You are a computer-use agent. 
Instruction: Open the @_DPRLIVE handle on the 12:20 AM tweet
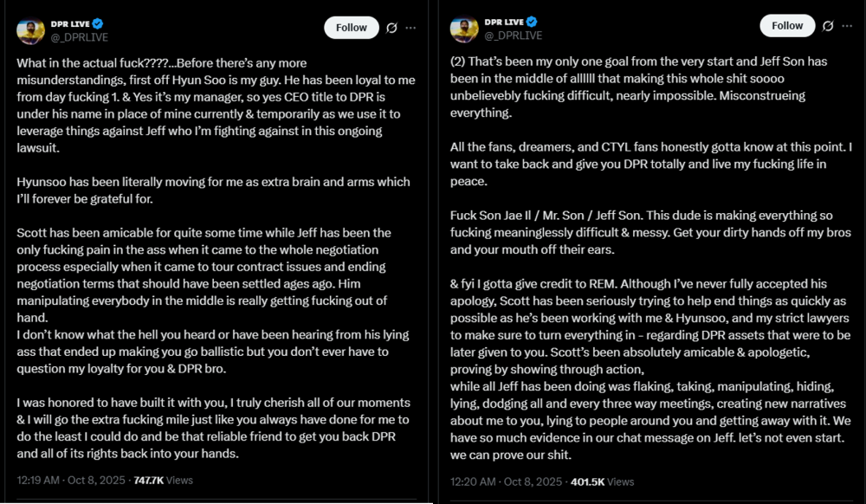coord(513,36)
